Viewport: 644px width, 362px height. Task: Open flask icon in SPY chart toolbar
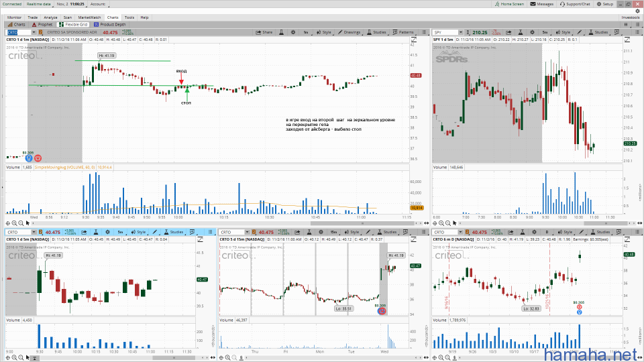pos(521,32)
